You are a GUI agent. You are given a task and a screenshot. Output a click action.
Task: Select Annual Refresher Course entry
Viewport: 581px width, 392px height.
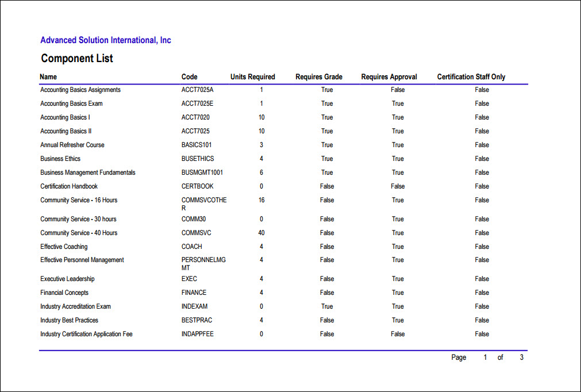(72, 144)
